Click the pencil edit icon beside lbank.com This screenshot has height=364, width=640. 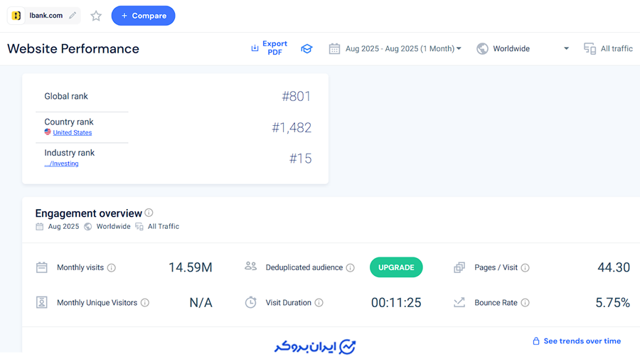tap(73, 16)
